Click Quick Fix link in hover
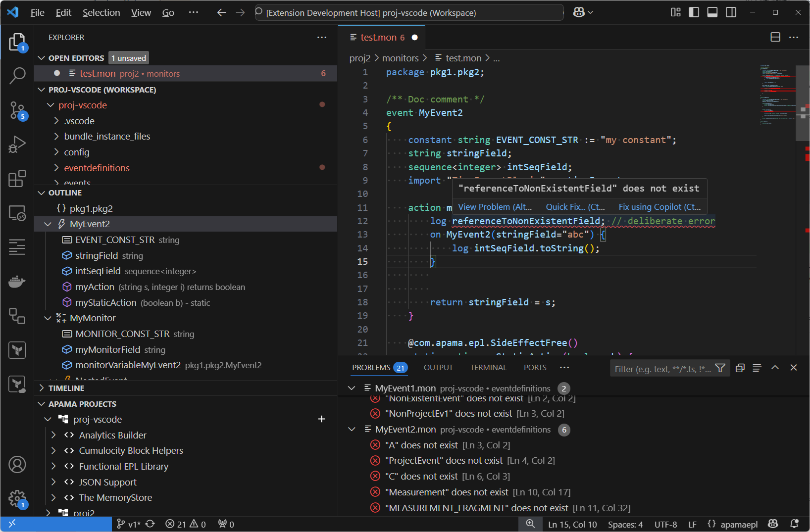Viewport: 810px width, 532px height. click(575, 207)
